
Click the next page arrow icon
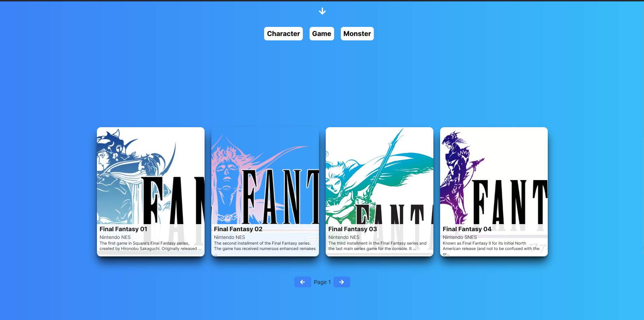point(342,282)
